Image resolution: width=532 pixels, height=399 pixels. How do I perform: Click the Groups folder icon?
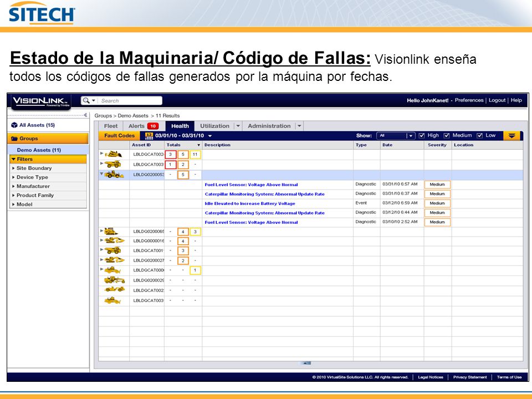(14, 139)
